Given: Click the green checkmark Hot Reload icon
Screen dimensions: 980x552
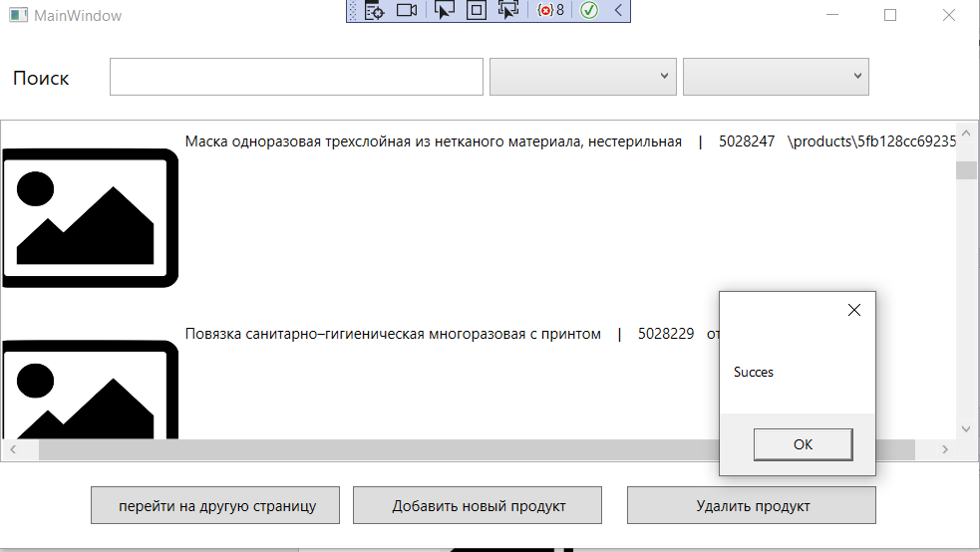Looking at the screenshot, I should (589, 11).
